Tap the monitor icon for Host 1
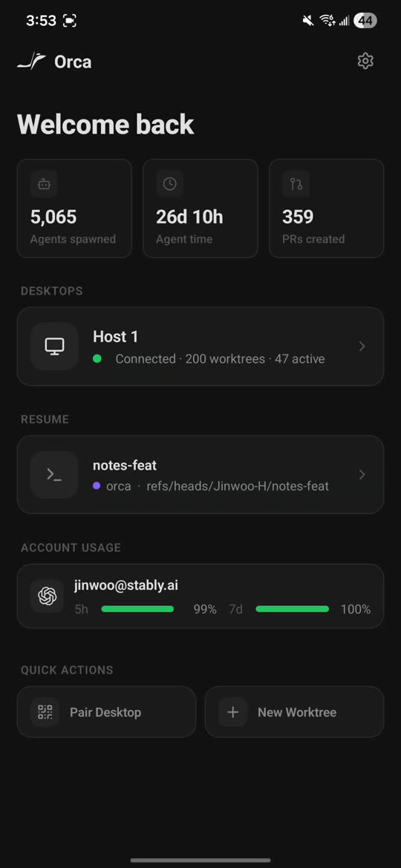The height and width of the screenshot is (868, 401). tap(54, 346)
